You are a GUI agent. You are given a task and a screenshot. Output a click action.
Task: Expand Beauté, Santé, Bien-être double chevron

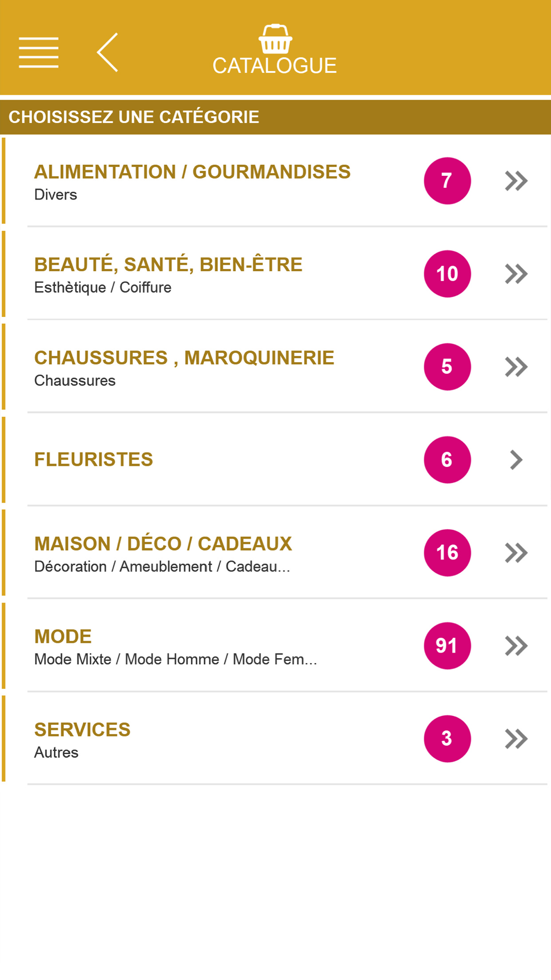pos(516,274)
